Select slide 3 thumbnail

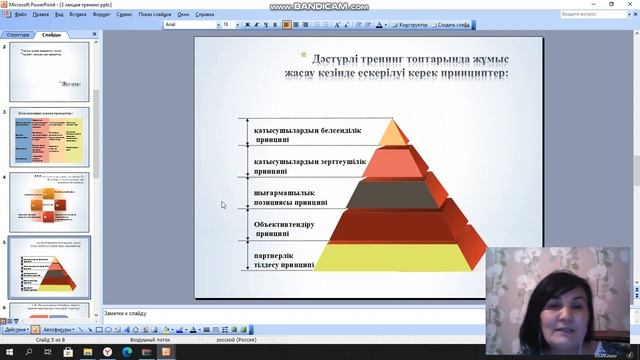[x=49, y=137]
